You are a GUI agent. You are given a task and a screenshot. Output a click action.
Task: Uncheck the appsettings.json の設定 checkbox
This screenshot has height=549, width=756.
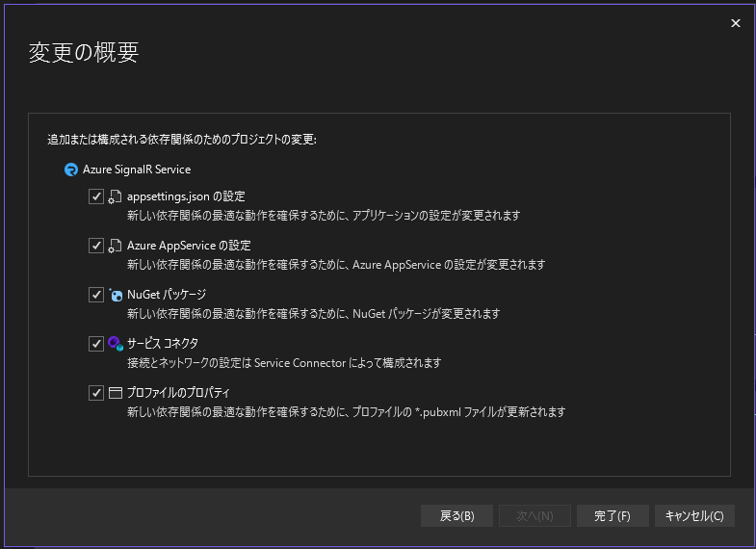[96, 196]
